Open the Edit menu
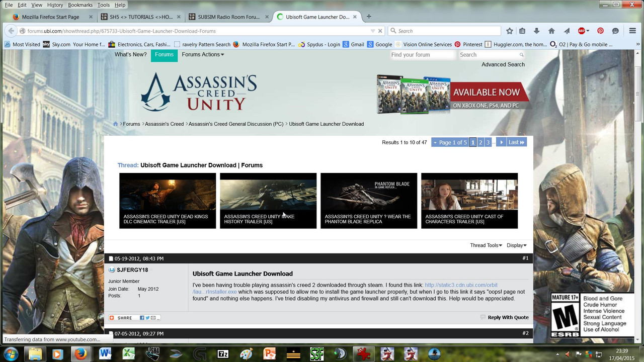 click(x=22, y=5)
